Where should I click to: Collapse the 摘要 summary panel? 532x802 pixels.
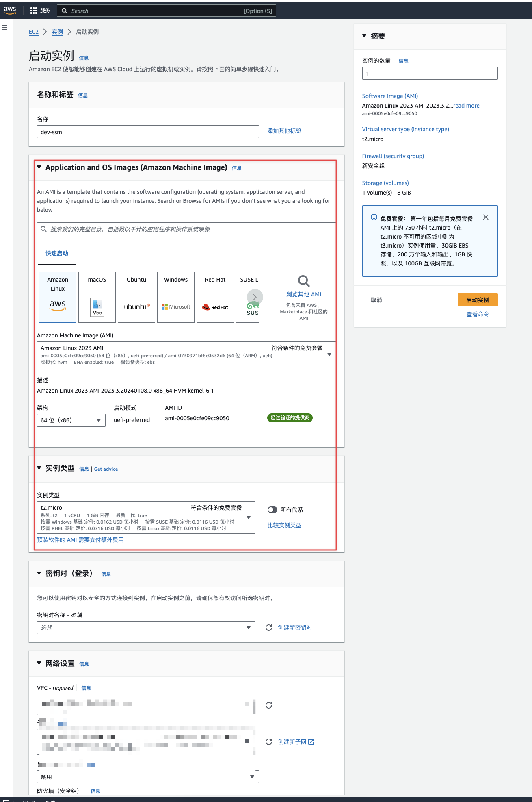364,36
